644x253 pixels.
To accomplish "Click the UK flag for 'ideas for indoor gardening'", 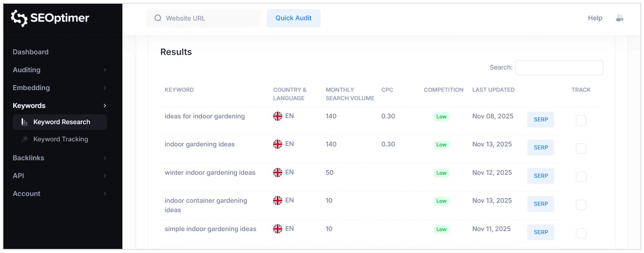I will point(278,116).
